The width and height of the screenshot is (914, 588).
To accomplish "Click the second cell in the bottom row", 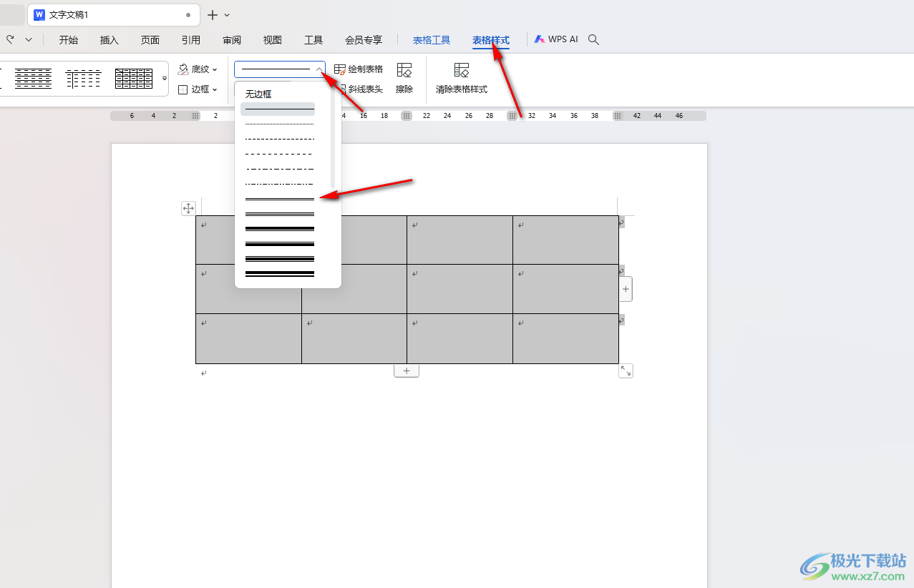I will click(354, 338).
